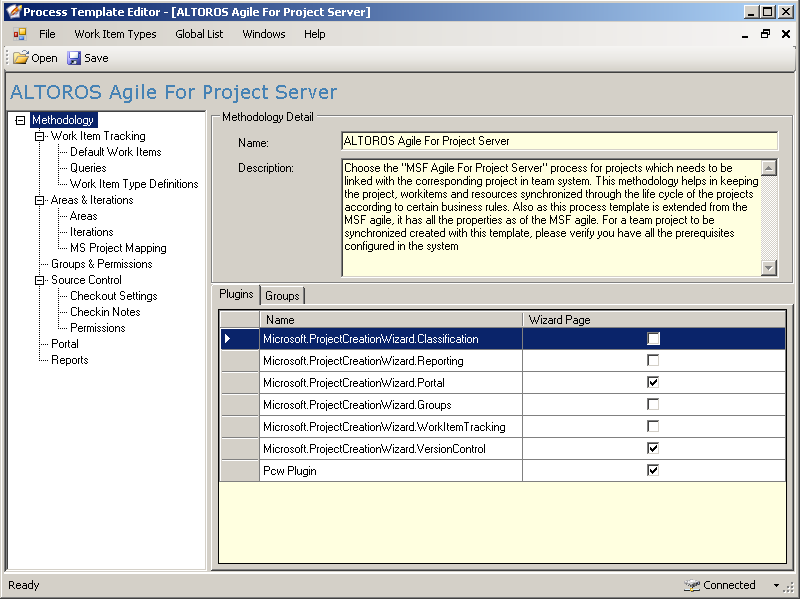The image size is (800, 599).
Task: Click the row header of Pcw Plugin
Action: 239,470
